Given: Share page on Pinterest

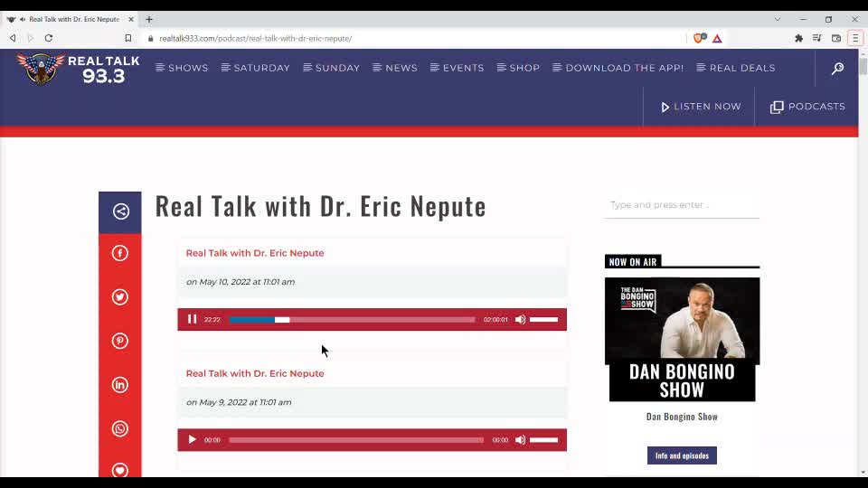Looking at the screenshot, I should pyautogui.click(x=120, y=341).
